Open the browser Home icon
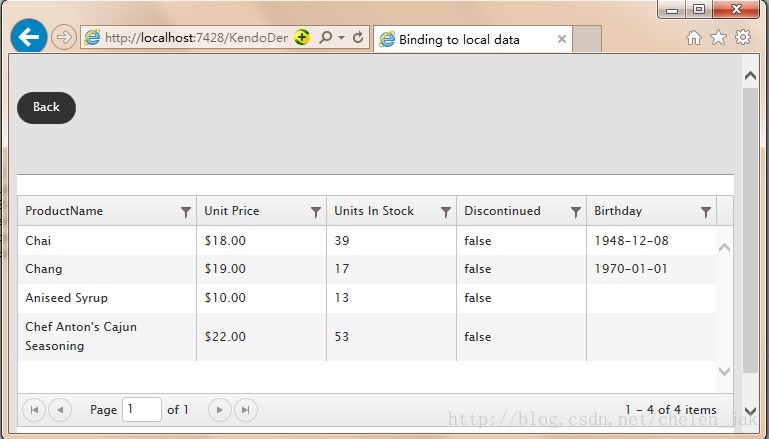 tap(693, 37)
